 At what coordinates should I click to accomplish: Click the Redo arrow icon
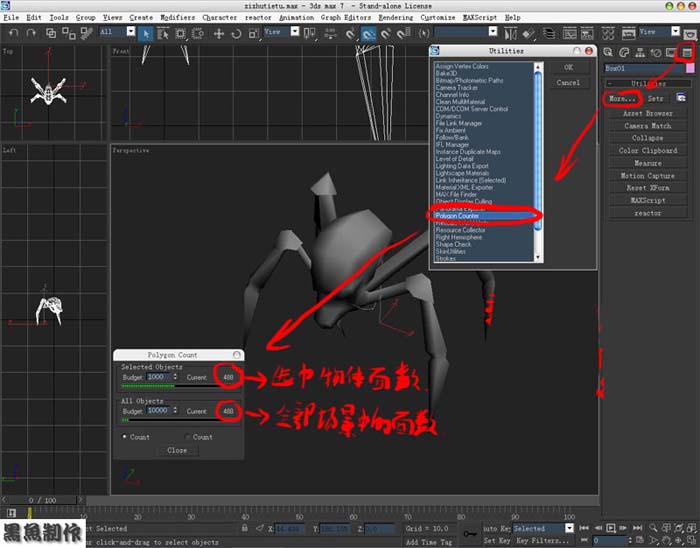[x=31, y=33]
